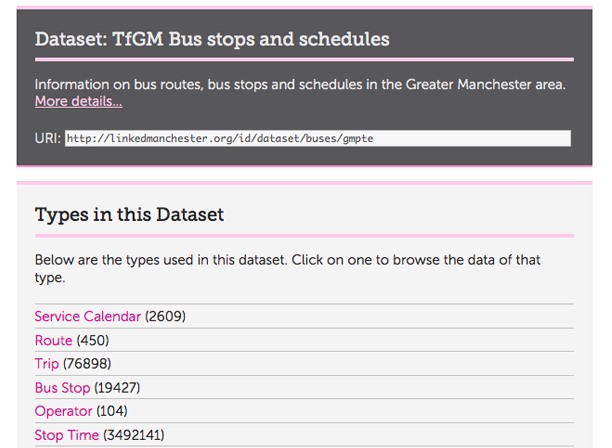Viewport: 612px width, 448px height.
Task: Go to the Stop Time type
Action: tap(67, 435)
